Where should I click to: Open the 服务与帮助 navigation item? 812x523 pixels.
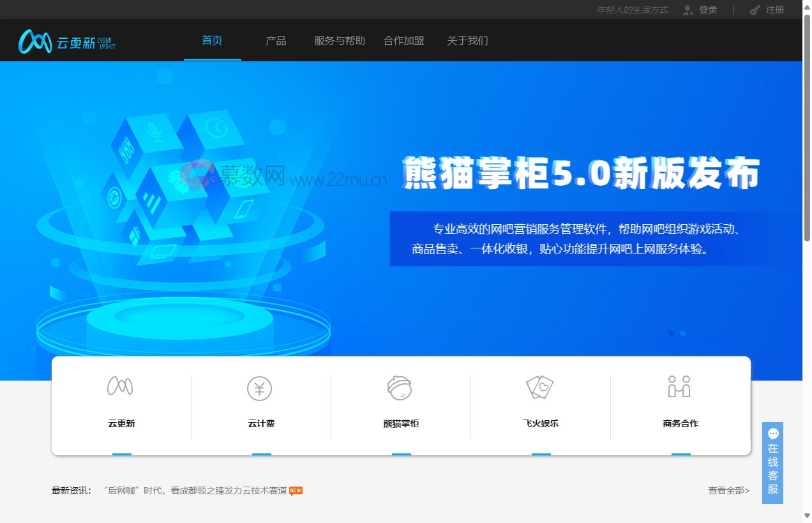pos(339,40)
